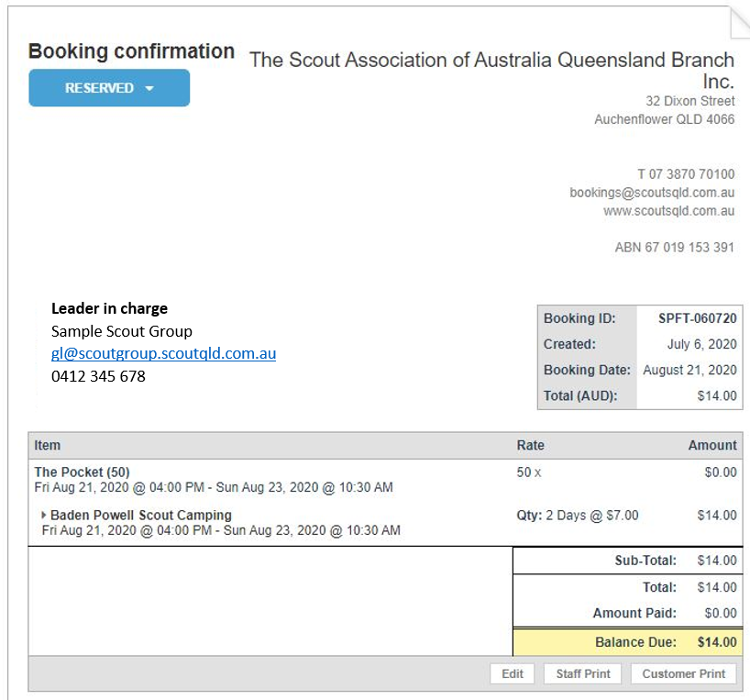Select the Balance Due amount $14.00
The image size is (750, 700).
point(717,642)
